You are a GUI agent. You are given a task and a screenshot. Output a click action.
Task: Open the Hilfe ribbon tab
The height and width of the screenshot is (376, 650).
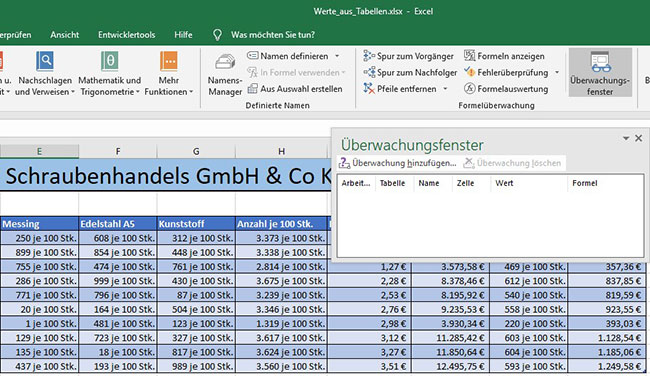click(183, 35)
